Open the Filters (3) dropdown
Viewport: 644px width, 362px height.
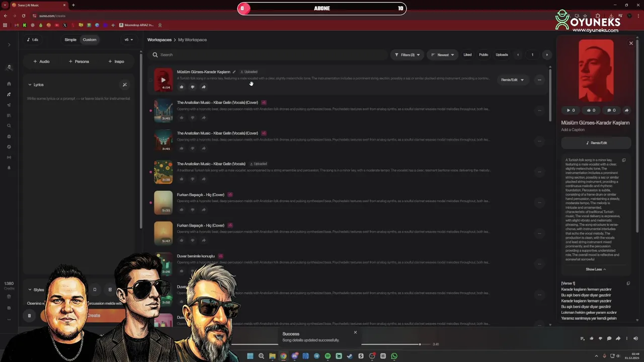407,55
